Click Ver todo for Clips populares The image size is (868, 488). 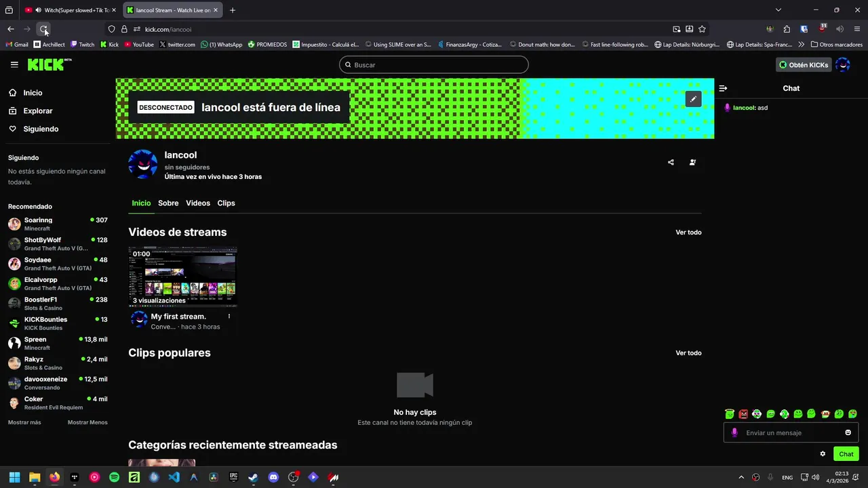tap(688, 353)
